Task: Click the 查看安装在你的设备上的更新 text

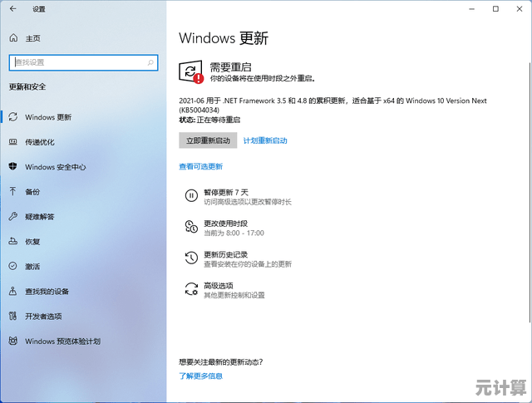Action: [x=248, y=264]
